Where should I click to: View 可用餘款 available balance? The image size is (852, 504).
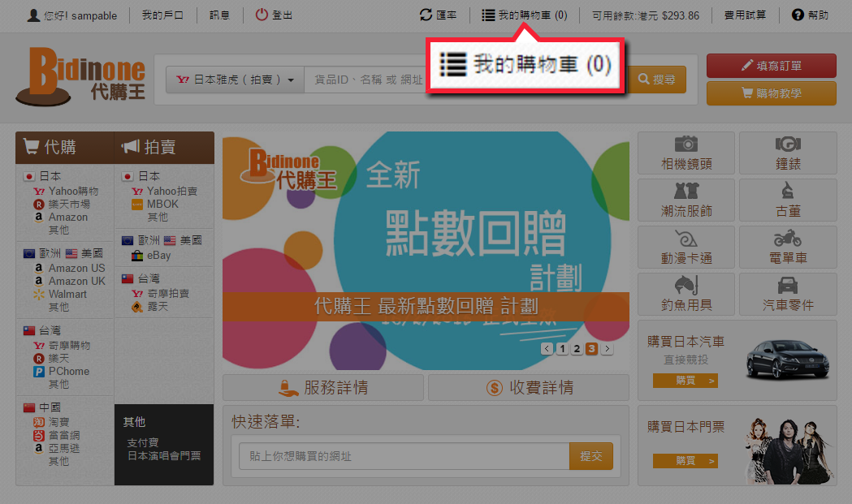click(x=646, y=15)
